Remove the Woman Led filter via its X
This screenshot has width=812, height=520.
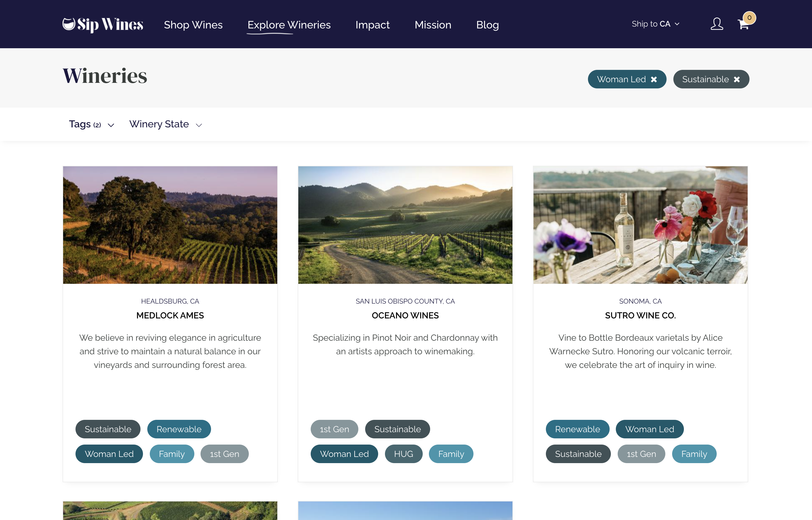[654, 79]
